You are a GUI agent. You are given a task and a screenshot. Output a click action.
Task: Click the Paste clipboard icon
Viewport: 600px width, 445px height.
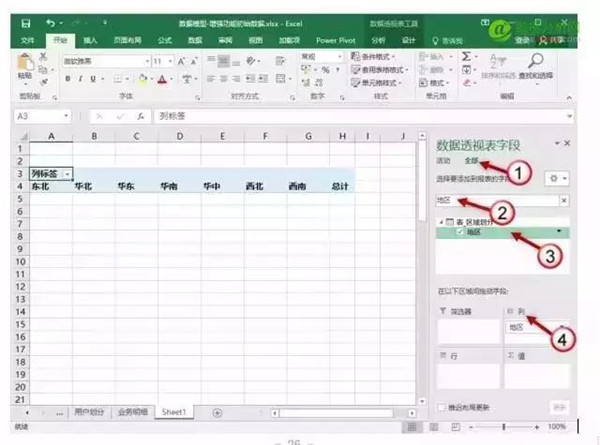(25, 62)
